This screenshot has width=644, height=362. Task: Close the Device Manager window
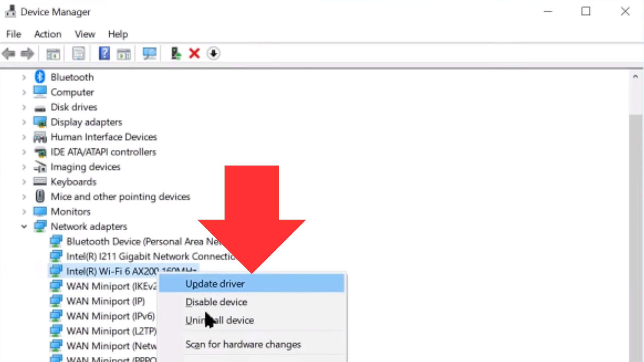(625, 11)
